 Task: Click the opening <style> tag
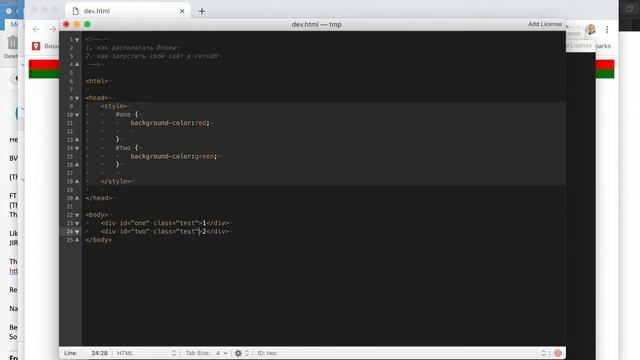tap(114, 106)
